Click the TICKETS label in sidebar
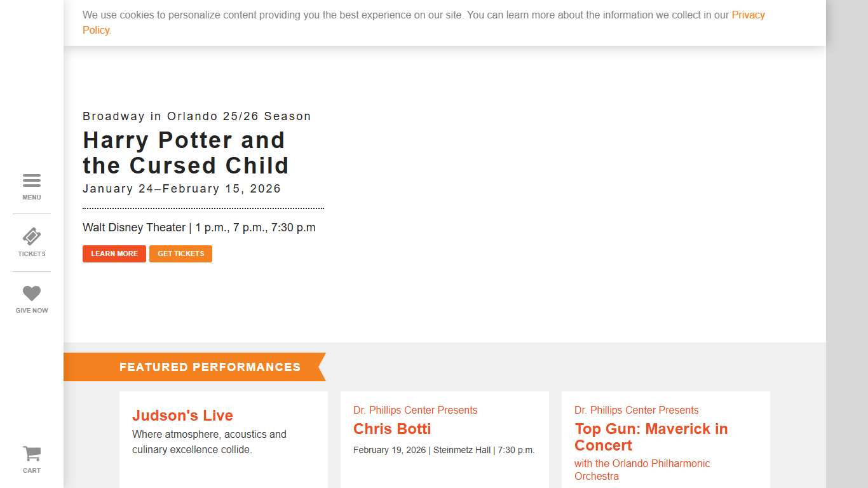868x488 pixels. [32, 254]
